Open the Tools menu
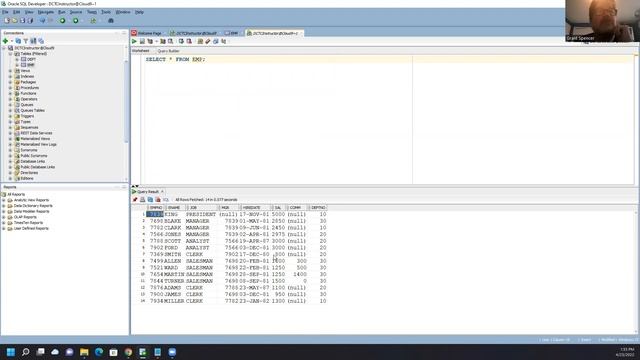The image size is (640, 360). pos(106,12)
